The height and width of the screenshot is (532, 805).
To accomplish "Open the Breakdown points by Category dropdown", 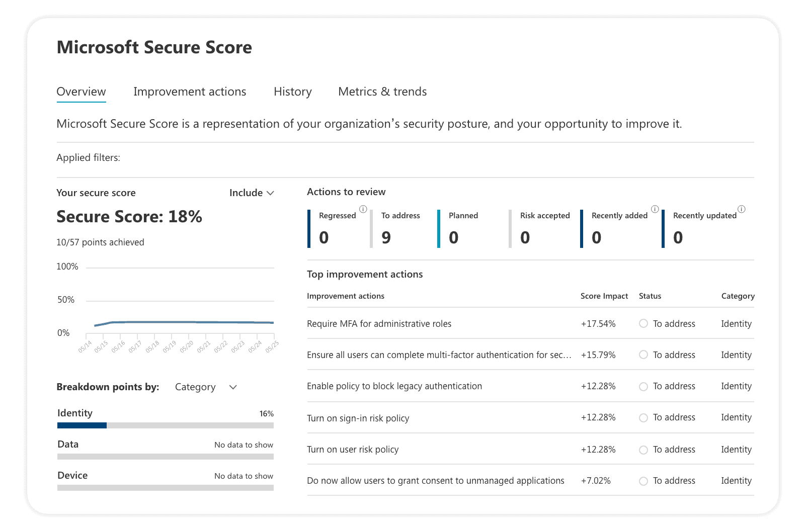I will tap(205, 387).
